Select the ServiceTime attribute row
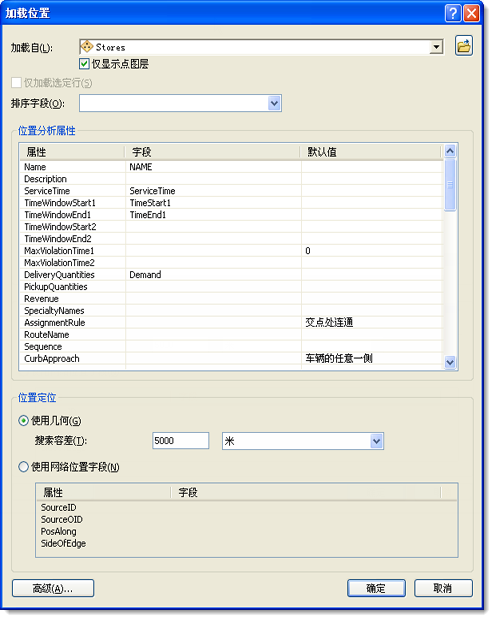Screen dimensions: 491x617 (231, 191)
